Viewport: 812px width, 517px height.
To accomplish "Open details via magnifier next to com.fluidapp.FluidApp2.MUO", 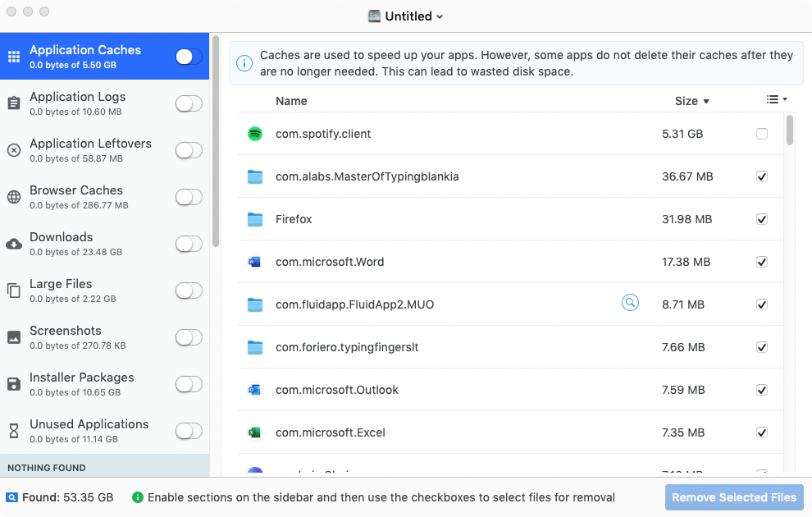I will coord(630,303).
